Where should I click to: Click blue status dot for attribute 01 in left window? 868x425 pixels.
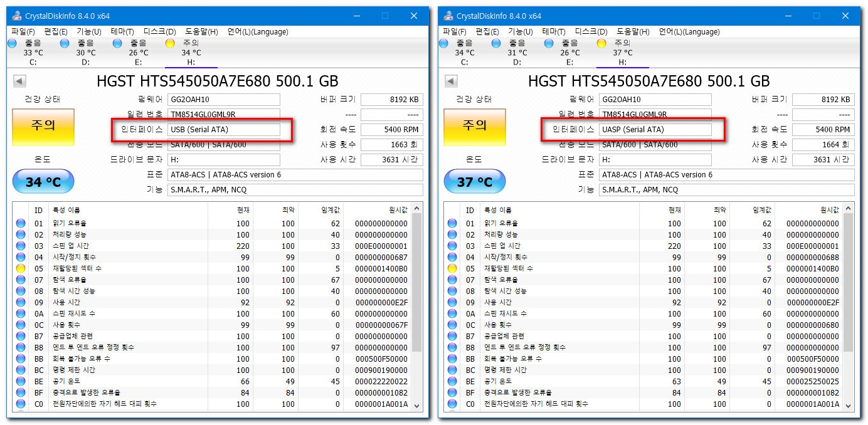click(x=21, y=223)
